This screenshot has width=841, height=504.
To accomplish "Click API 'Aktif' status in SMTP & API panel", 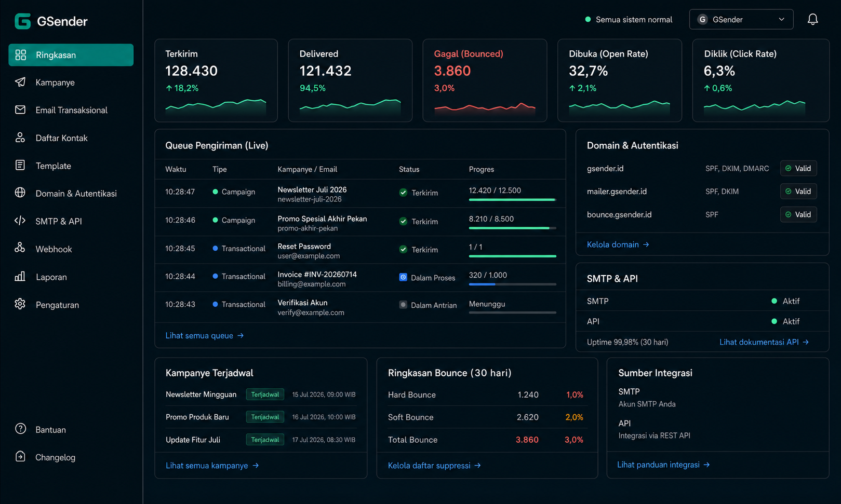I will pyautogui.click(x=785, y=321).
